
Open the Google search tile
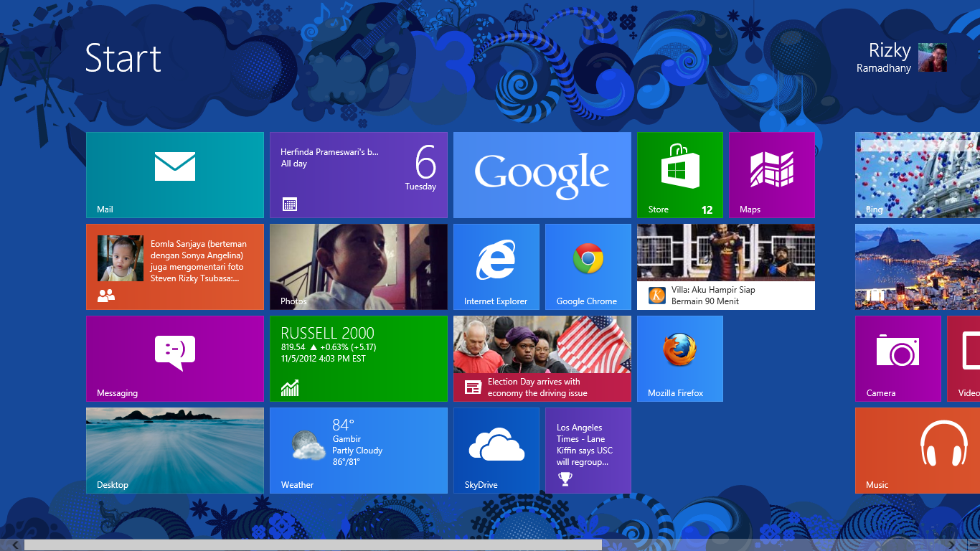(x=542, y=175)
